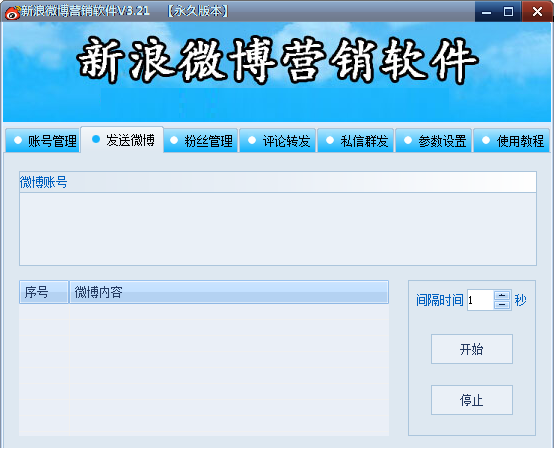554x471 pixels.
Task: Select the 发送微博 tab
Action: click(122, 140)
